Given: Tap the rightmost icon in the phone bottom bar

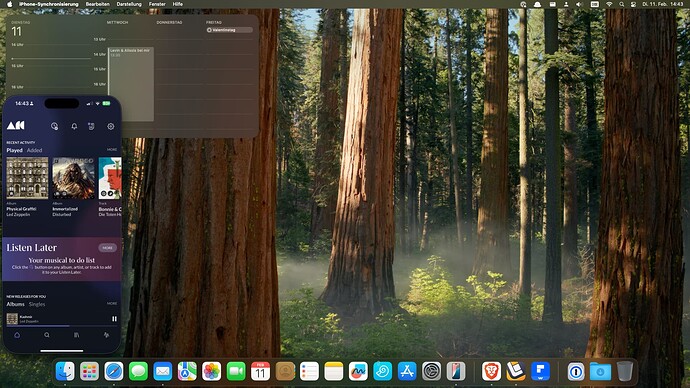Looking at the screenshot, I should [x=106, y=335].
